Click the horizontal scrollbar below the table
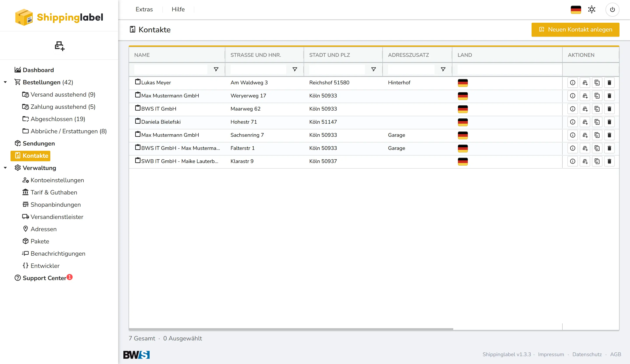The height and width of the screenshot is (364, 630). tap(291, 329)
